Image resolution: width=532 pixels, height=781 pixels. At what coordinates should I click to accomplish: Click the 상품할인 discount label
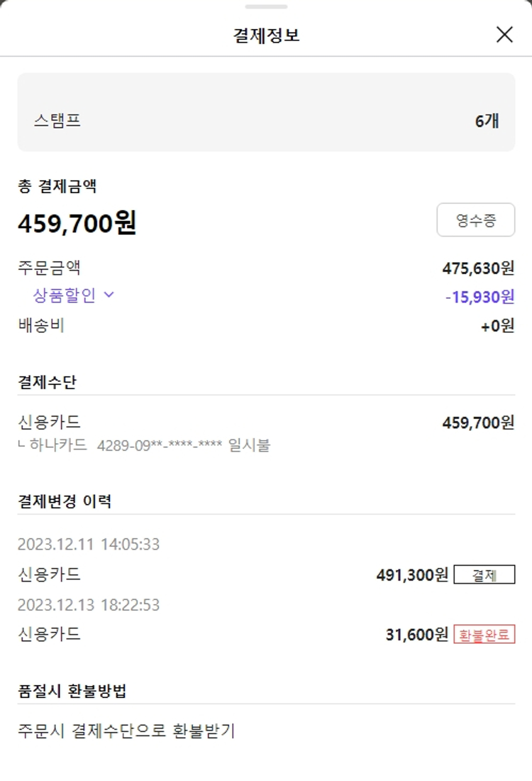[64, 295]
